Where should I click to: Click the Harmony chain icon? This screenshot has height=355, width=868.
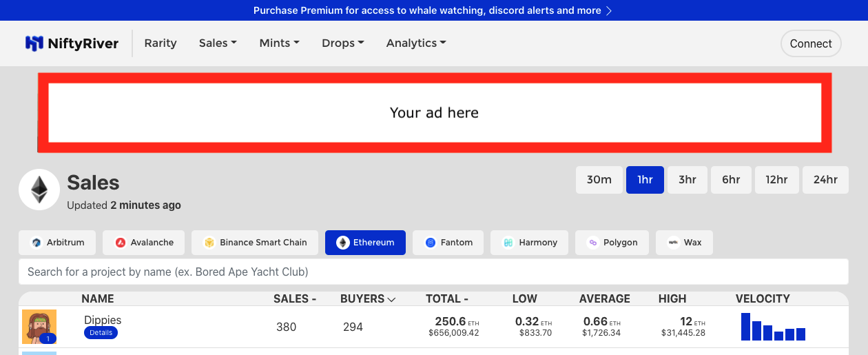coord(508,243)
